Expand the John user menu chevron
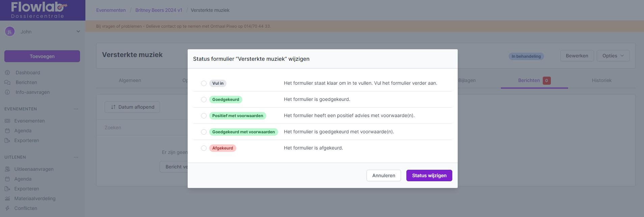The width and height of the screenshot is (644, 217). (x=78, y=31)
